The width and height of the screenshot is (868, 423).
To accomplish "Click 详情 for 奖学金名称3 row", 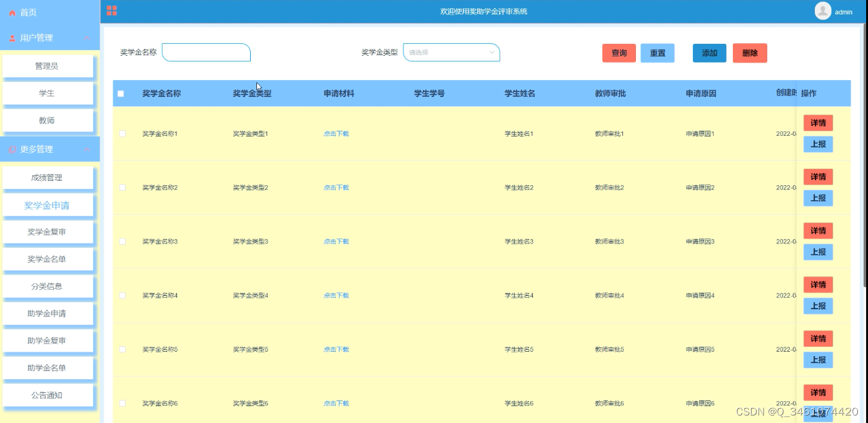I will [x=818, y=231].
